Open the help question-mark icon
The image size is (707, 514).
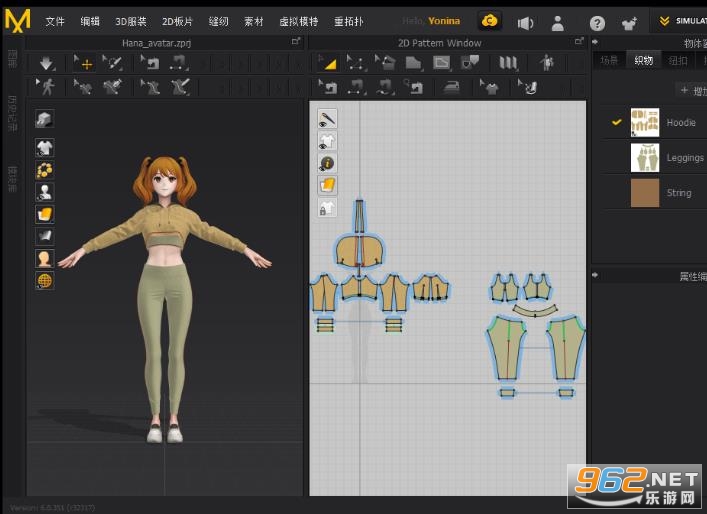(597, 23)
